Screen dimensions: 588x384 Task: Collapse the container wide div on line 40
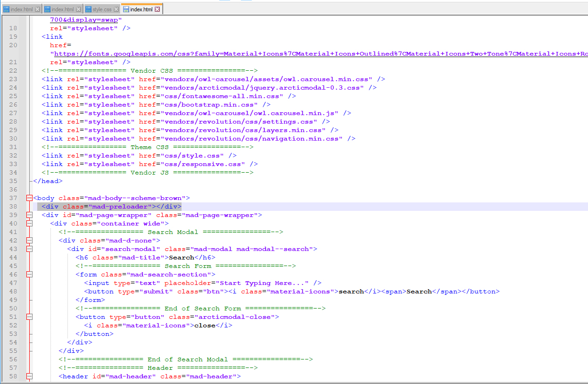(x=30, y=224)
